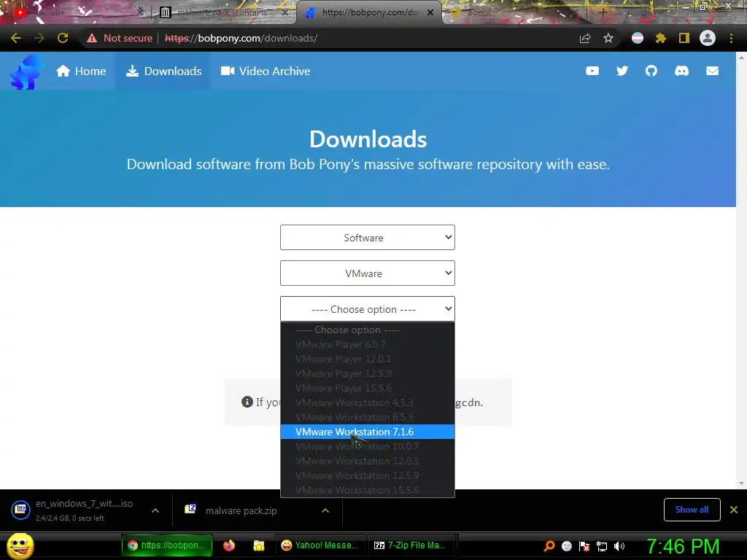Open the browser Extensions puzzle icon

point(661,38)
